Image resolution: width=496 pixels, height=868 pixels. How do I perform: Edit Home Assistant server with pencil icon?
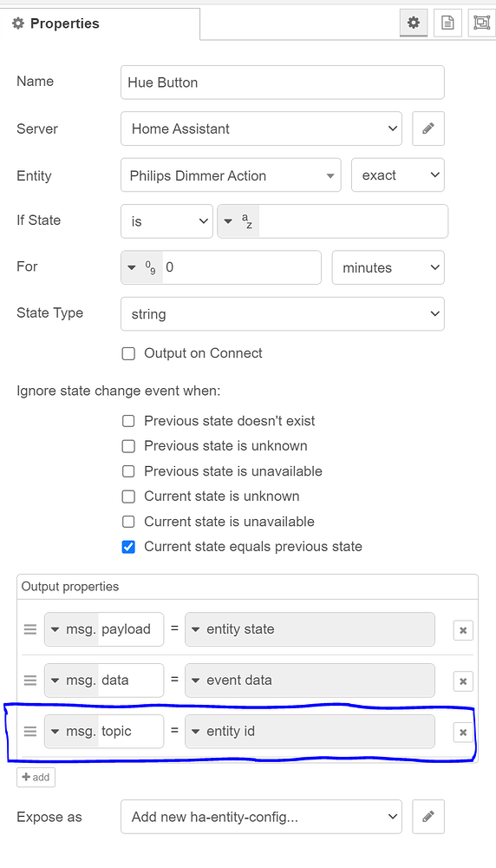(x=428, y=129)
